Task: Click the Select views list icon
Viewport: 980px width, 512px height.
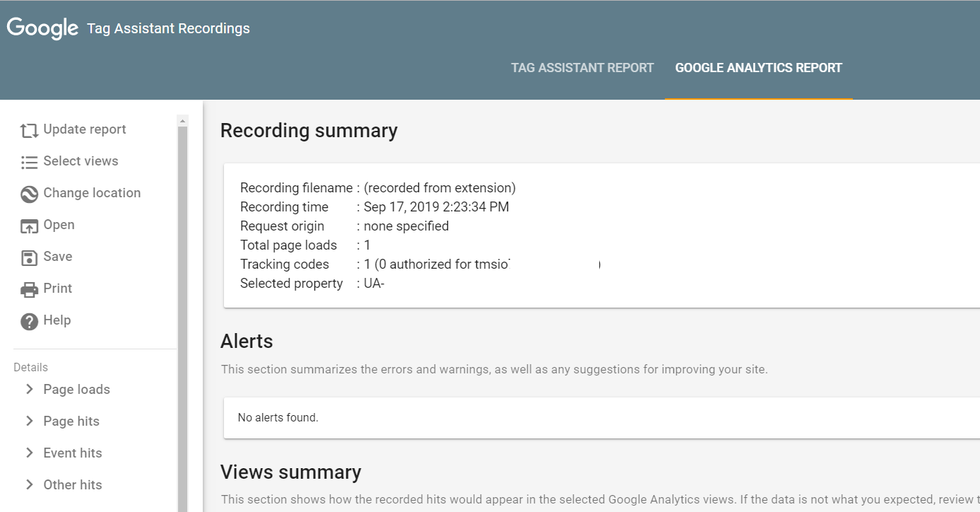Action: point(29,162)
